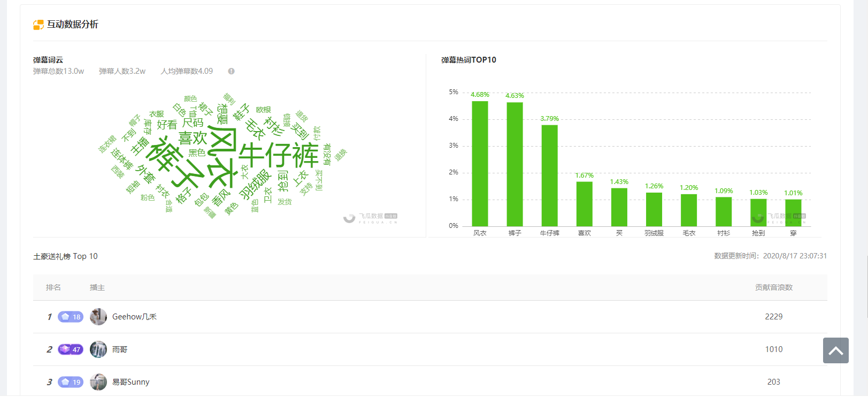The height and width of the screenshot is (397, 868).
Task: Click the 羽绒服 word in the word cloud
Action: tap(255, 184)
